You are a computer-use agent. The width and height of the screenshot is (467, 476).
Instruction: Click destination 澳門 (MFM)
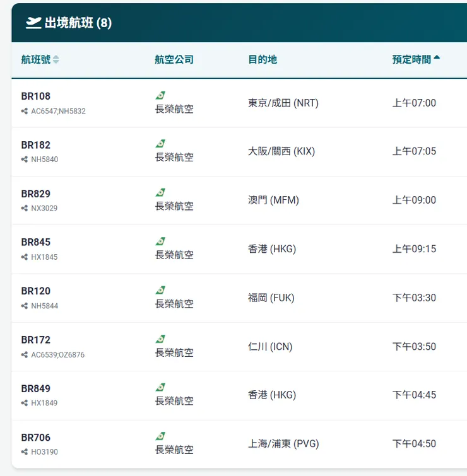pos(273,200)
